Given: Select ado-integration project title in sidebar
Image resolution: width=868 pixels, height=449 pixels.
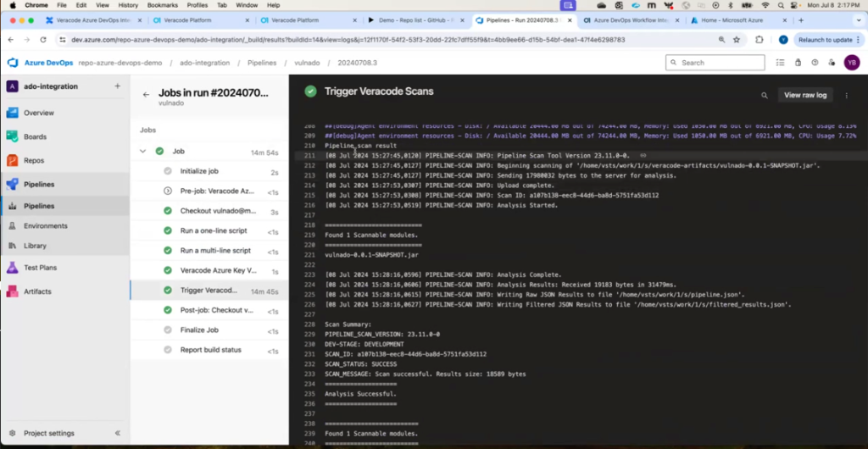Looking at the screenshot, I should click(50, 86).
